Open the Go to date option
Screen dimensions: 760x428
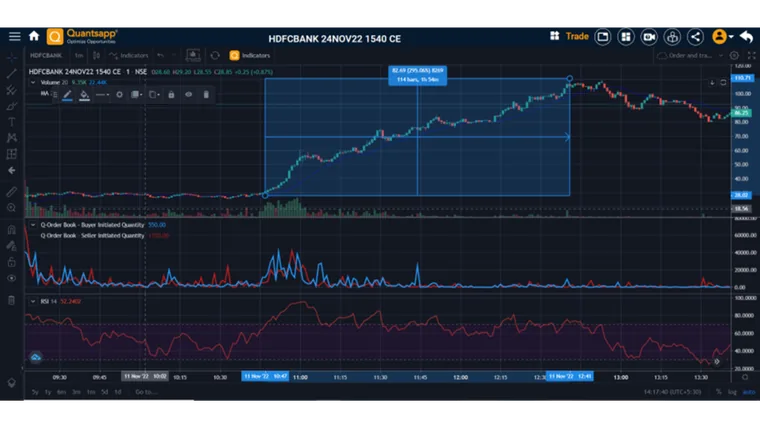tap(146, 392)
